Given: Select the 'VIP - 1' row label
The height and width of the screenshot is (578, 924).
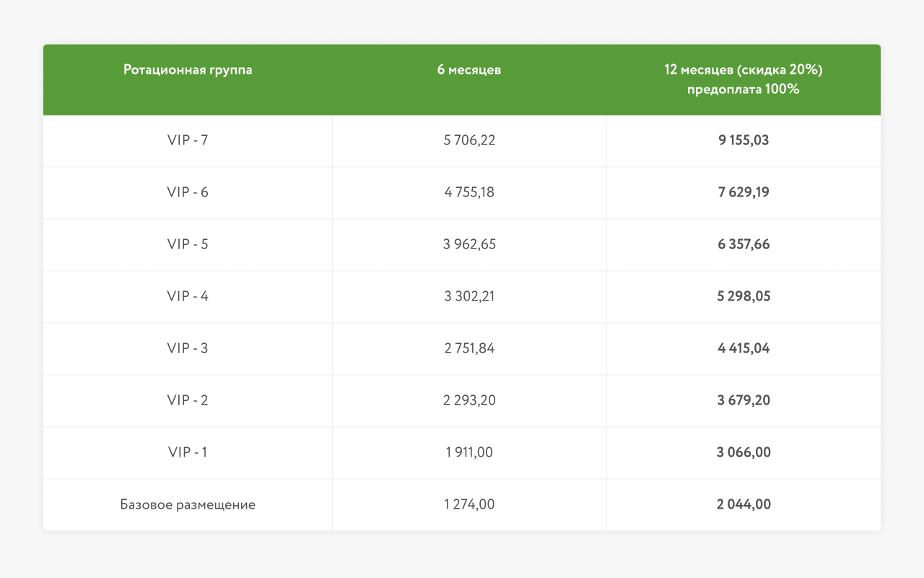Looking at the screenshot, I should 188,453.
